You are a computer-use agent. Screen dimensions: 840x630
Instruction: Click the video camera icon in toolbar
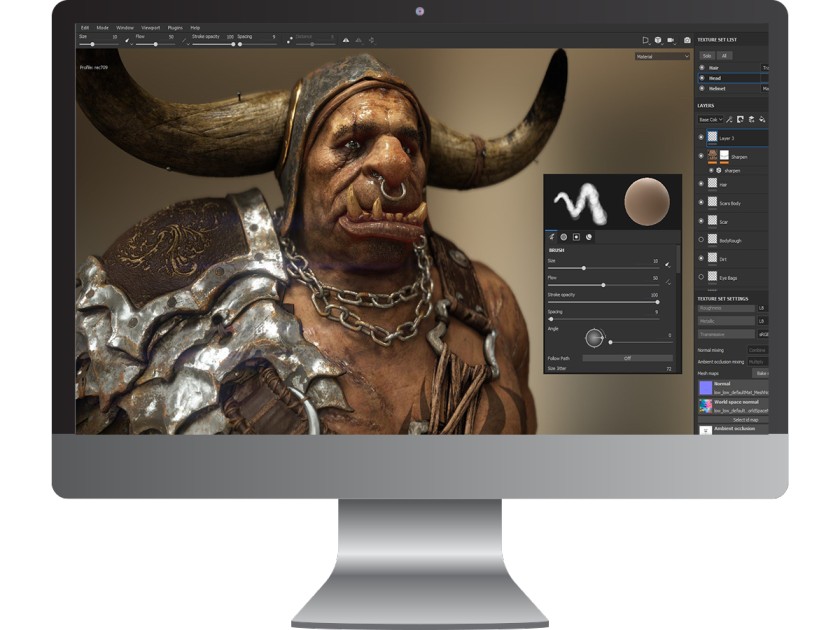point(671,40)
